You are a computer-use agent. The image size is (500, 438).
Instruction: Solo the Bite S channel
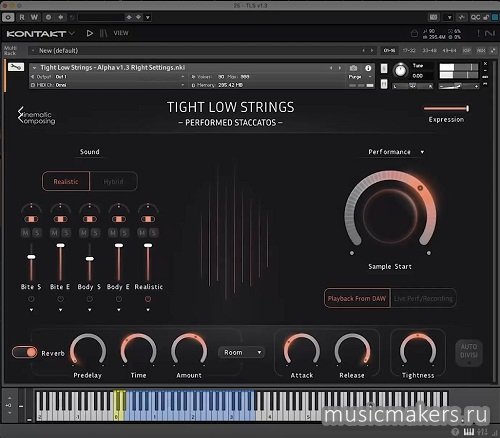[x=37, y=233]
